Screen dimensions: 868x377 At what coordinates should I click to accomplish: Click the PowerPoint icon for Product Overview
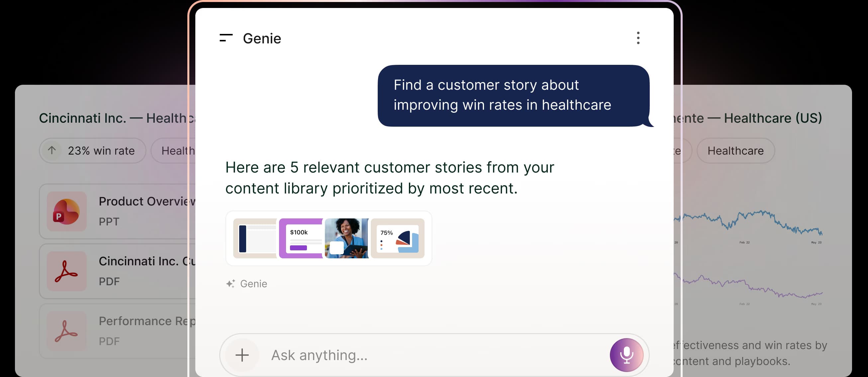coord(67,211)
